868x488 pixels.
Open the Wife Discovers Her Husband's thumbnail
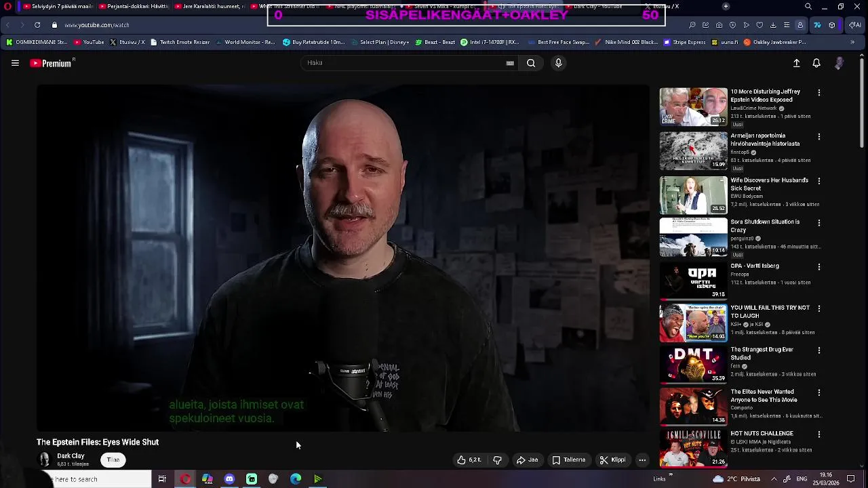click(693, 195)
